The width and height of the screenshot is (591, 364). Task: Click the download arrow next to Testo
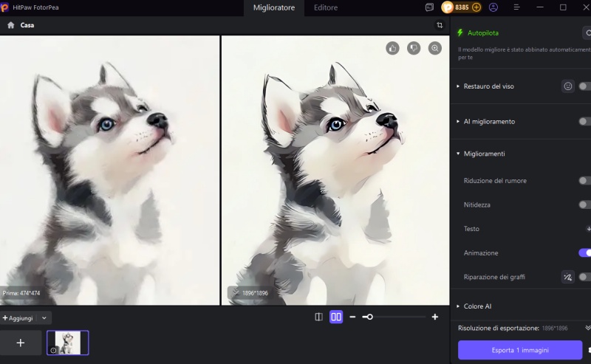588,229
